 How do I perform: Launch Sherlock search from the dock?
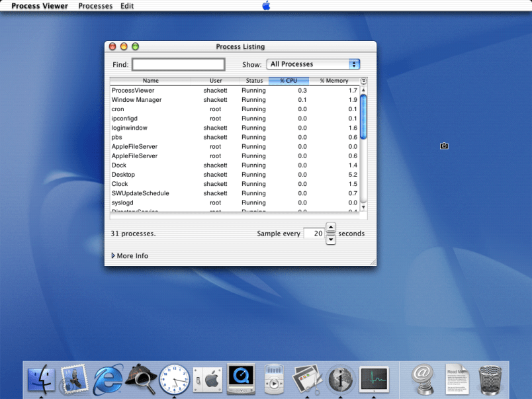(x=141, y=379)
